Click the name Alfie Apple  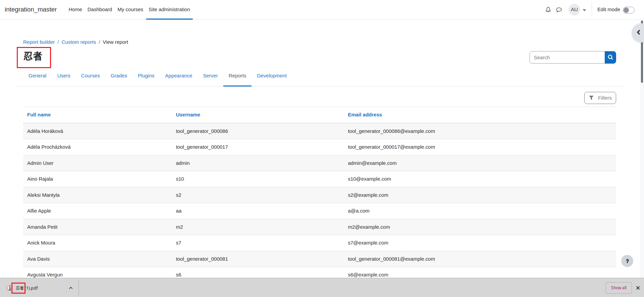(x=39, y=211)
